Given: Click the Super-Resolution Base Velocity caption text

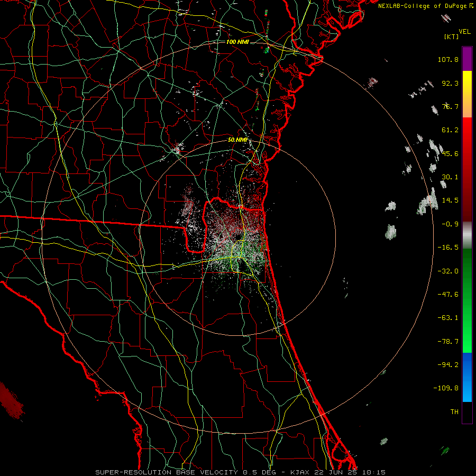Looking at the screenshot, I should click(x=241, y=472).
